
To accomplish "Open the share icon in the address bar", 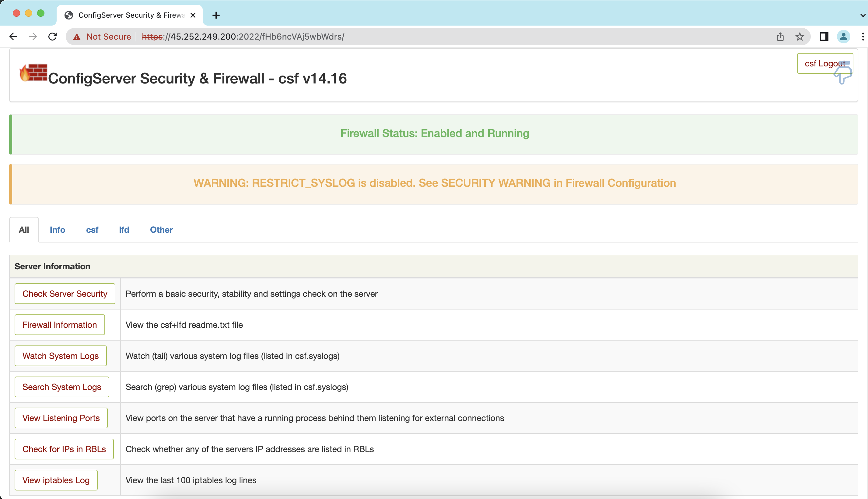I will pos(780,37).
